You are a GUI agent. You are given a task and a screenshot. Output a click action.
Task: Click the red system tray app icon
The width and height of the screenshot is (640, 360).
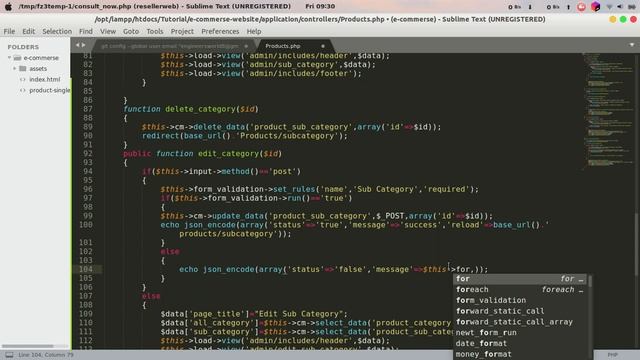pyautogui.click(x=581, y=7)
